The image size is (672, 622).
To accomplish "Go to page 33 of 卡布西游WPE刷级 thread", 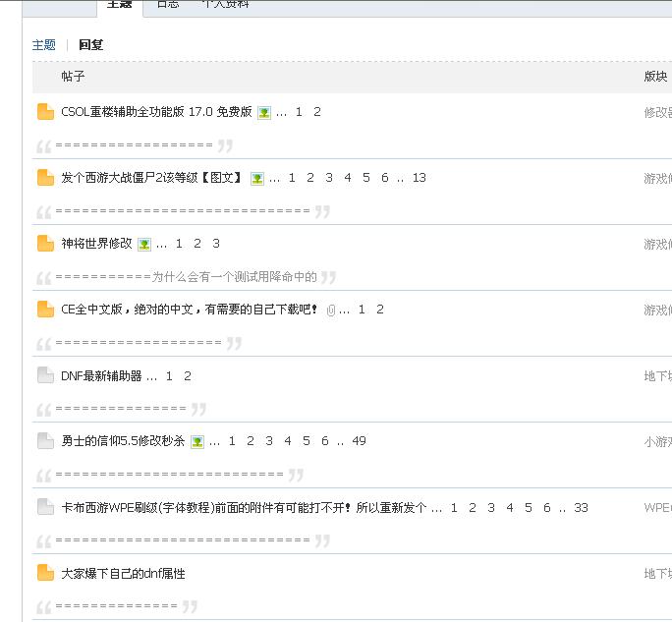I will (582, 508).
